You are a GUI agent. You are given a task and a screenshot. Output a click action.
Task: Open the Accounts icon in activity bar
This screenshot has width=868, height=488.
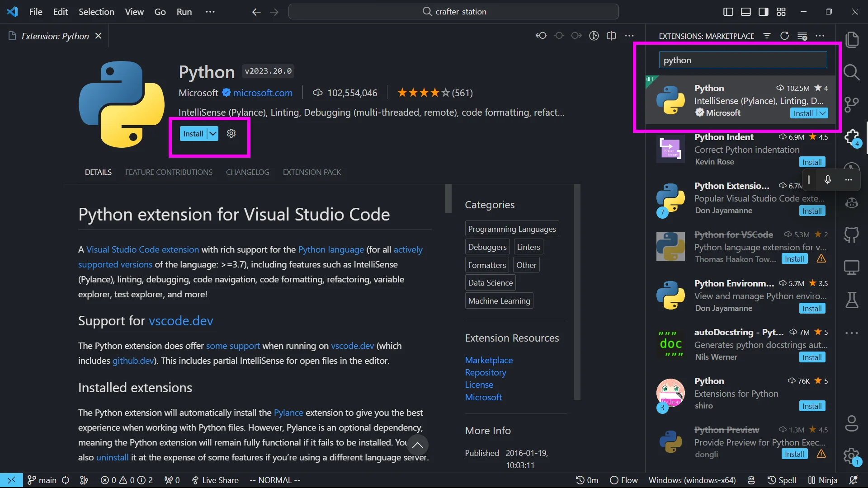click(852, 423)
